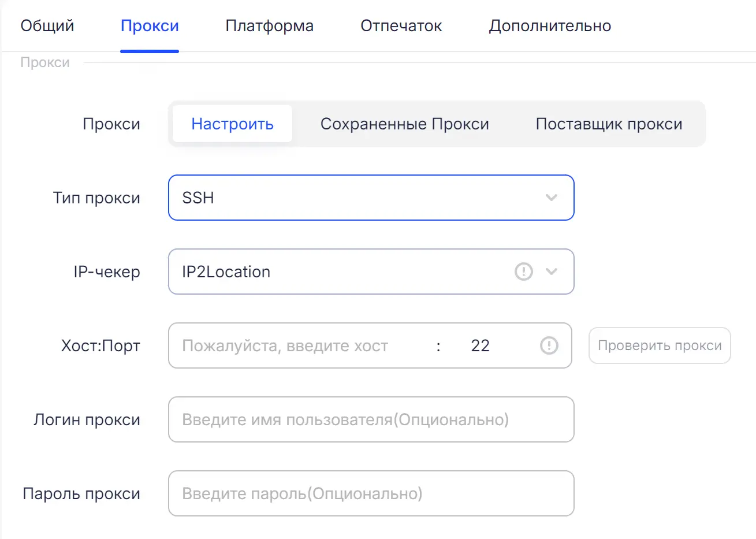This screenshot has height=539, width=756.
Task: Open the Тип прокси SSH dropdown
Action: [x=371, y=198]
